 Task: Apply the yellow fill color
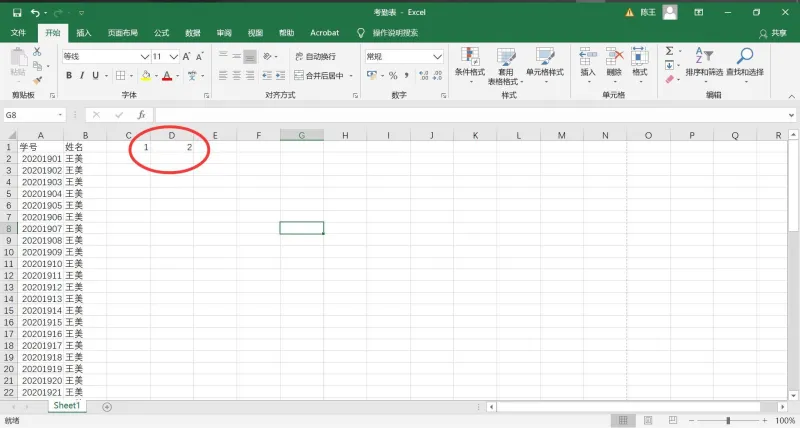pyautogui.click(x=146, y=75)
